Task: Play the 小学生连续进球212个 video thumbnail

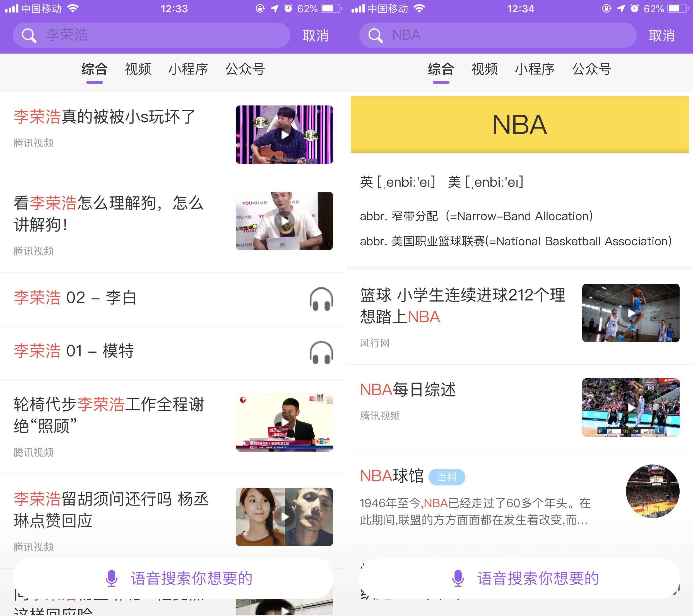Action: [631, 313]
